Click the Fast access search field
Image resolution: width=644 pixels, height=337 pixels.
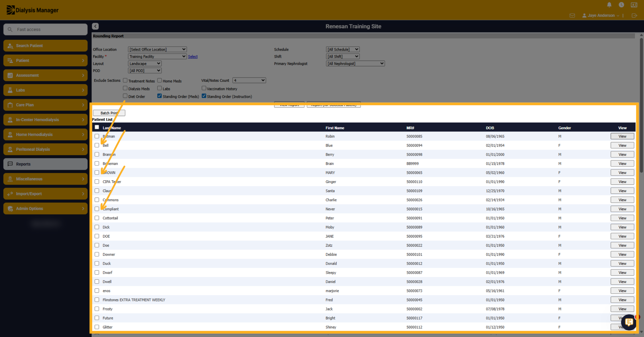pos(45,29)
